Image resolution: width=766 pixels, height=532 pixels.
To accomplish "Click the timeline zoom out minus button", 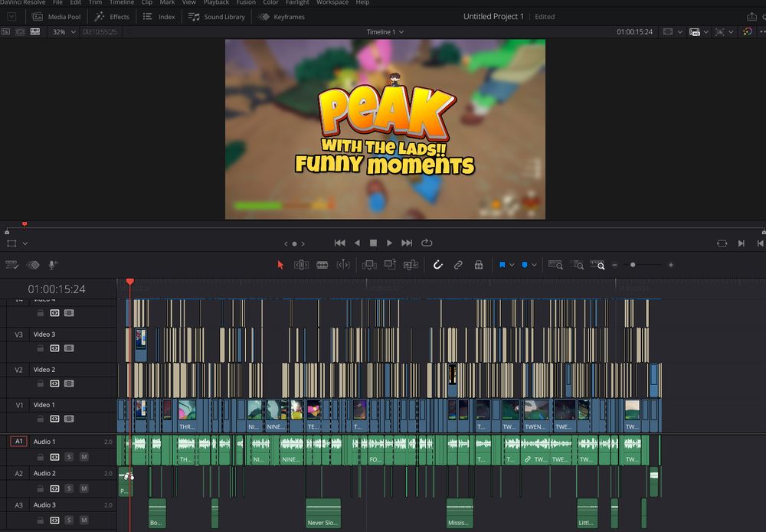I will pyautogui.click(x=614, y=265).
